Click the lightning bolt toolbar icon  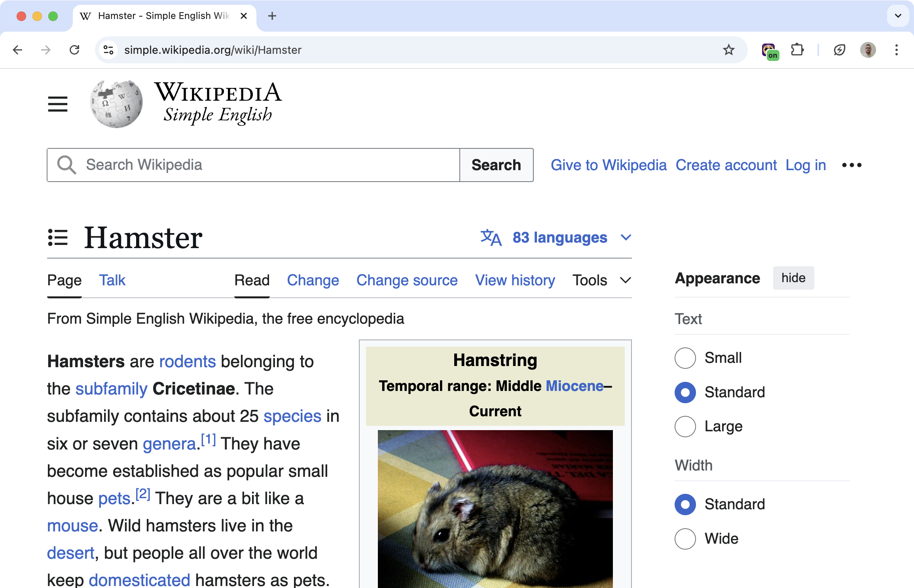[839, 50]
